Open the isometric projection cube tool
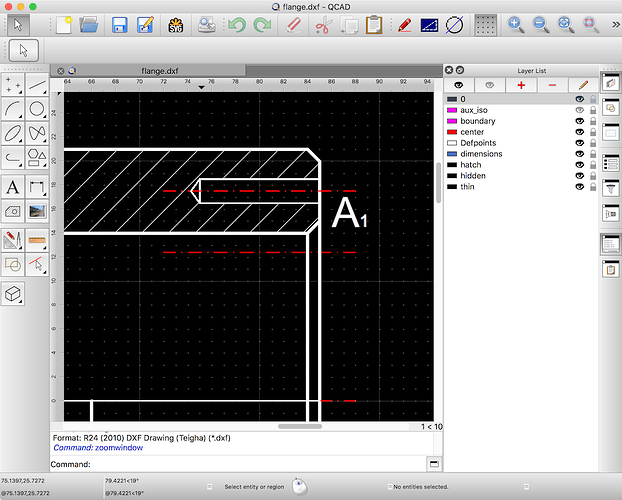This screenshot has width=622, height=500. (13, 294)
